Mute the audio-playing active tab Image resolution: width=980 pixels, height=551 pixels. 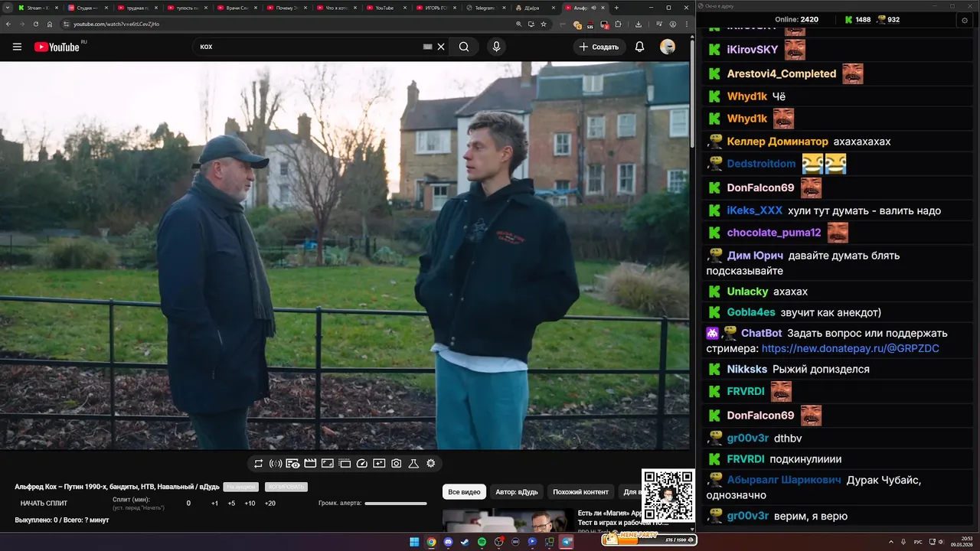tap(593, 8)
